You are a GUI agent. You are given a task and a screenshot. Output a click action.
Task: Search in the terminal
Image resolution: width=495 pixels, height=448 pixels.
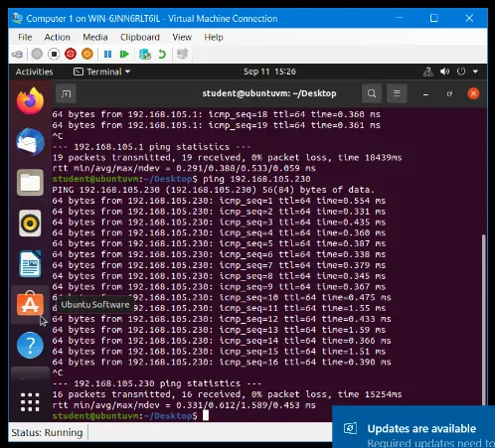coord(372,93)
